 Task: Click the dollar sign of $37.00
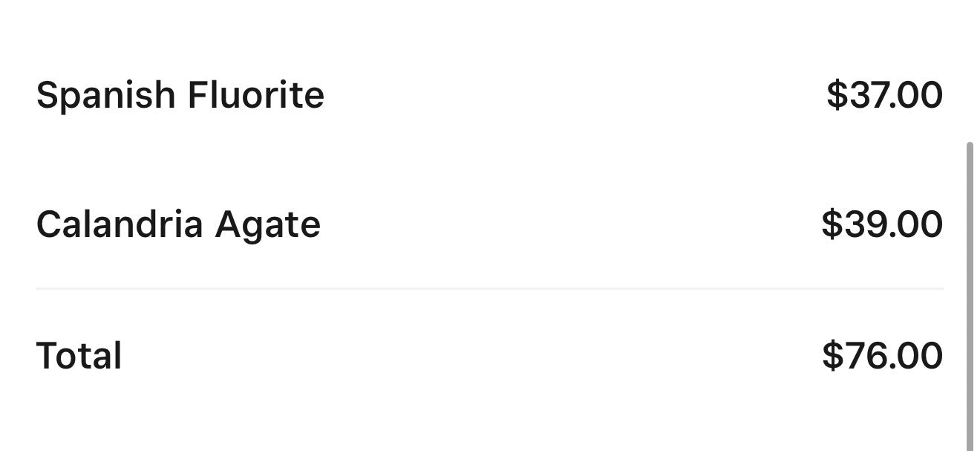pos(837,95)
